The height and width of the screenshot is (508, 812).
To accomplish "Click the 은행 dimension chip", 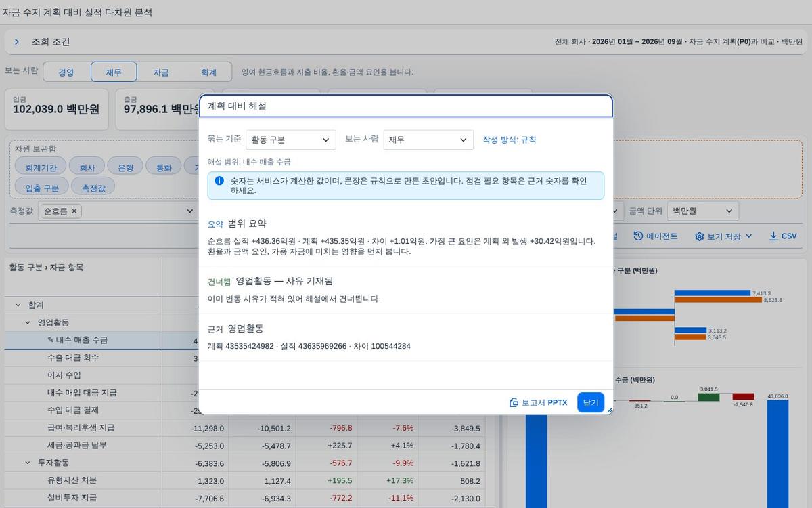I will coord(126,167).
